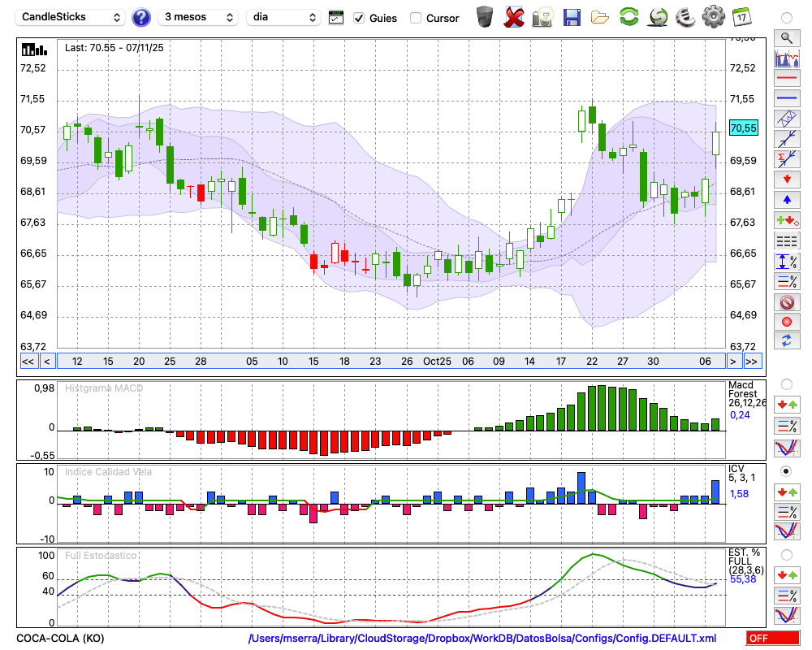This screenshot has width=812, height=650.
Task: Jump to chart start with << button
Action: [28, 362]
